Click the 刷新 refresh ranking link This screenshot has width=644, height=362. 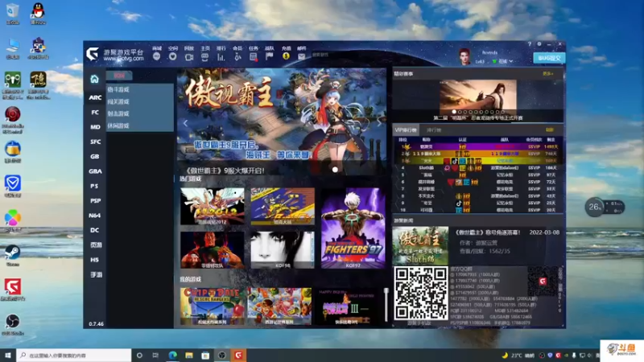(550, 130)
